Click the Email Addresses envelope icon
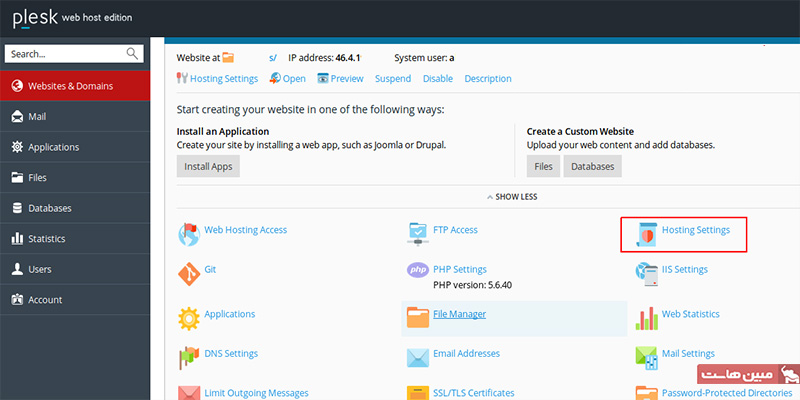 coord(417,356)
